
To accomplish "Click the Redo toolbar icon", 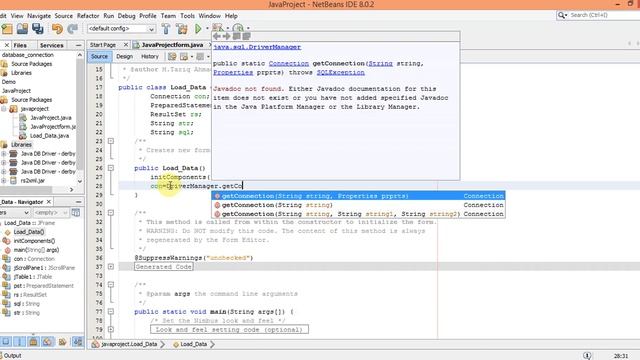I will point(72,29).
